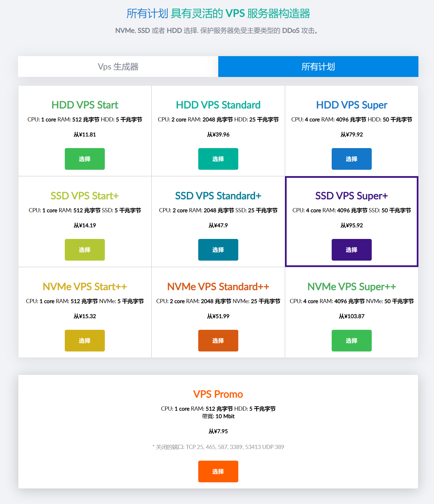Click the HDD VPS Start heading
The width and height of the screenshot is (434, 504).
tap(85, 105)
